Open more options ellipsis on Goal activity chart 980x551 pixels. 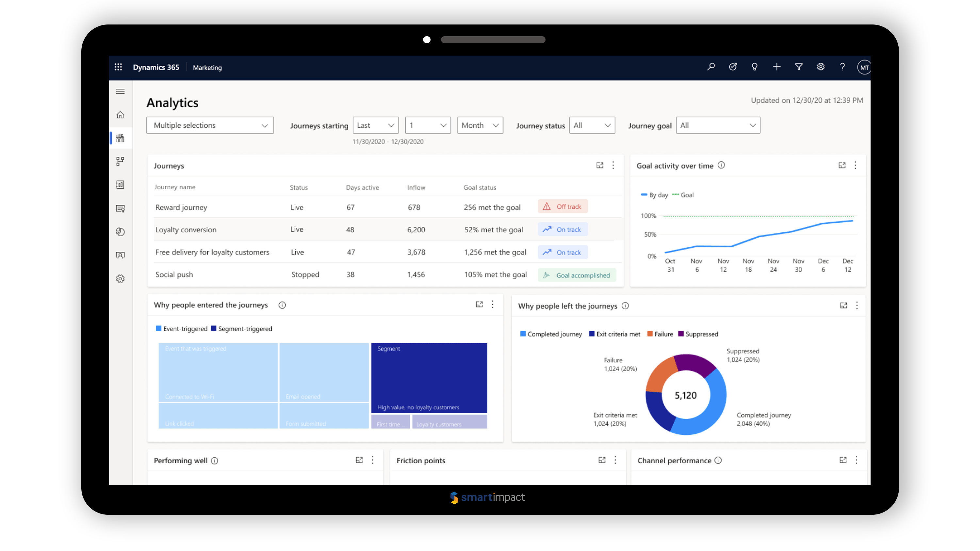(856, 165)
